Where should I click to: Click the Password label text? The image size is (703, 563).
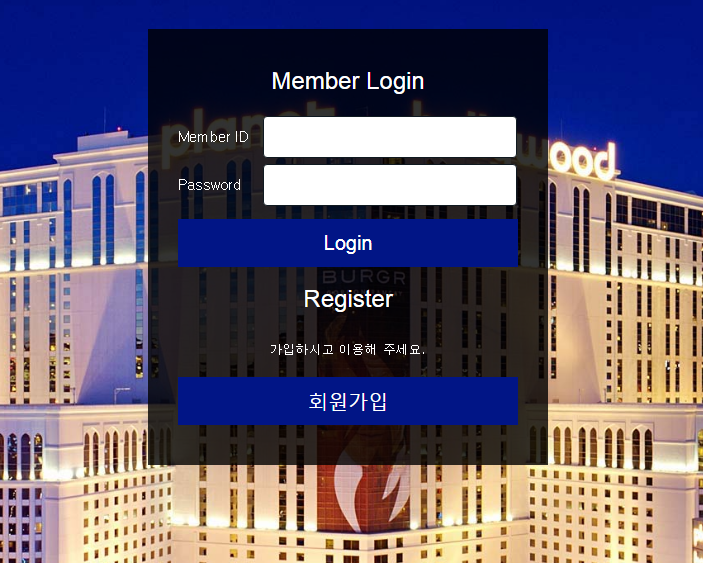(209, 185)
